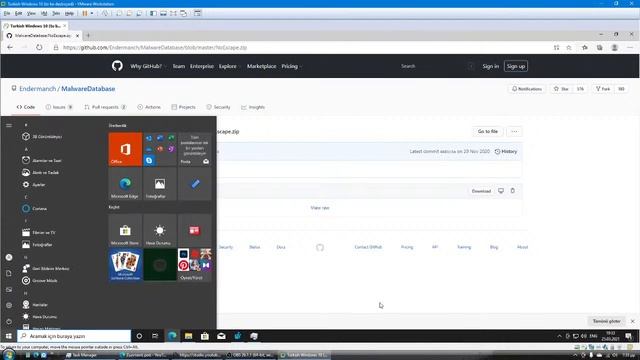Image resolution: width=640 pixels, height=360 pixels.
Task: Switch to the Projects tab
Action: click(183, 107)
